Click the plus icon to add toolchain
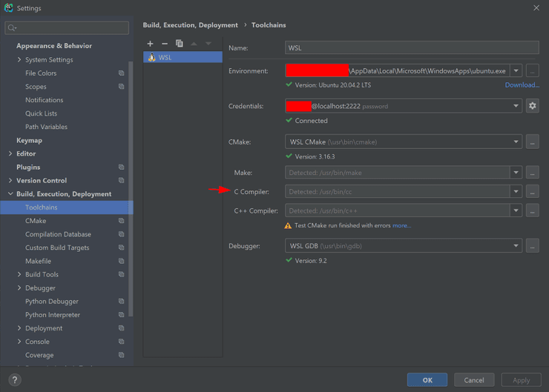The image size is (549, 392). click(x=151, y=44)
